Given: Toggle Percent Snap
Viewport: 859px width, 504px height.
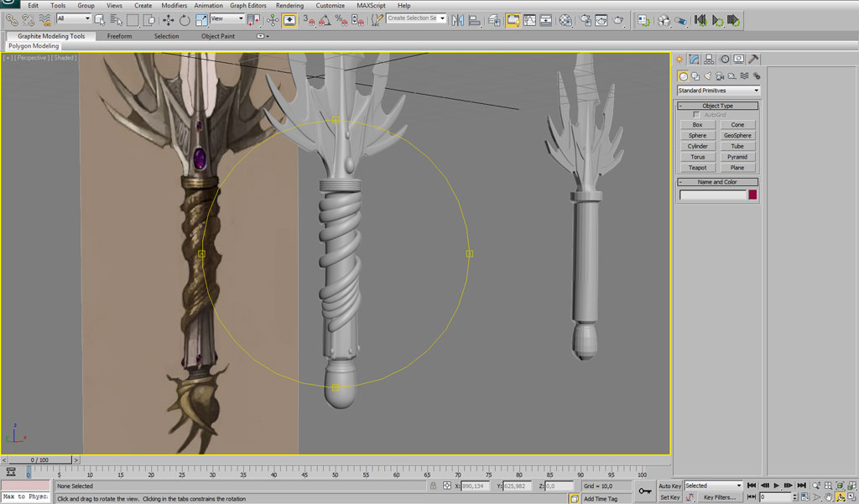Looking at the screenshot, I should tap(341, 20).
